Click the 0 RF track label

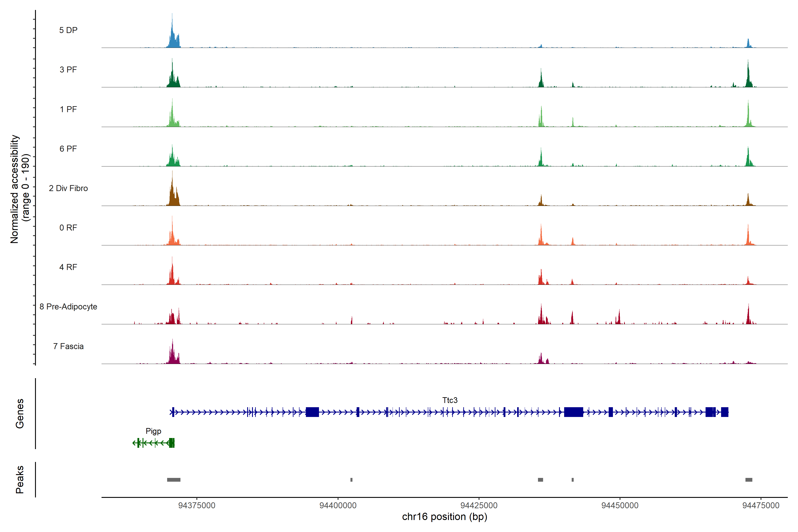pos(68,228)
